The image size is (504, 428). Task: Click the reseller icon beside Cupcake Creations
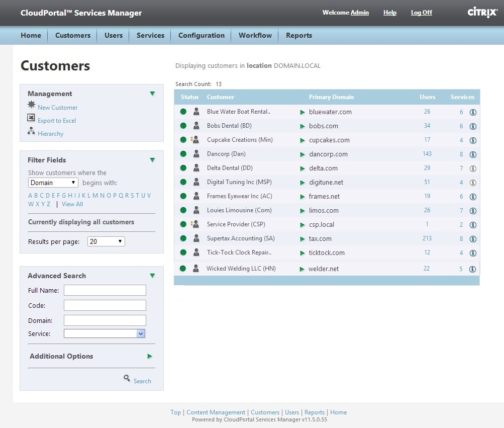(195, 140)
